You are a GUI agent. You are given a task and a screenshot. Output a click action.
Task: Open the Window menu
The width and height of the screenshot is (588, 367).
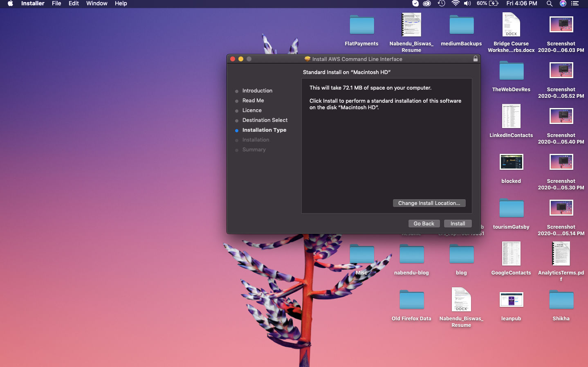coord(97,3)
